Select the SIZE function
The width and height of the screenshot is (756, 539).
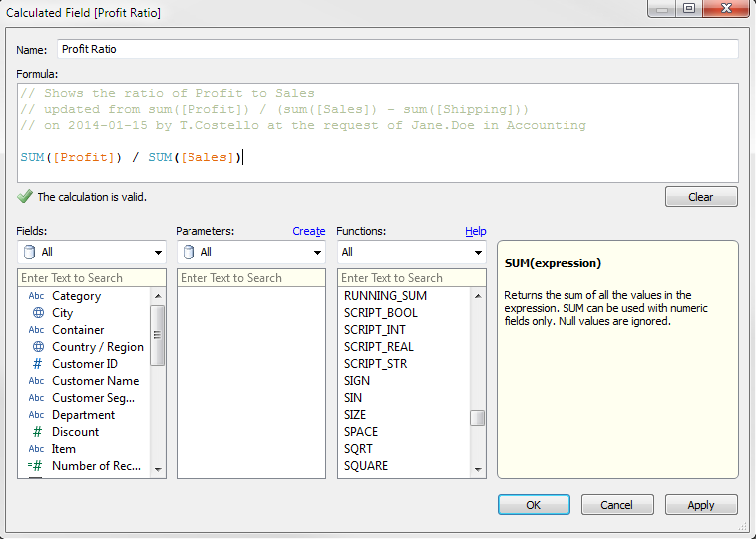coord(355,415)
